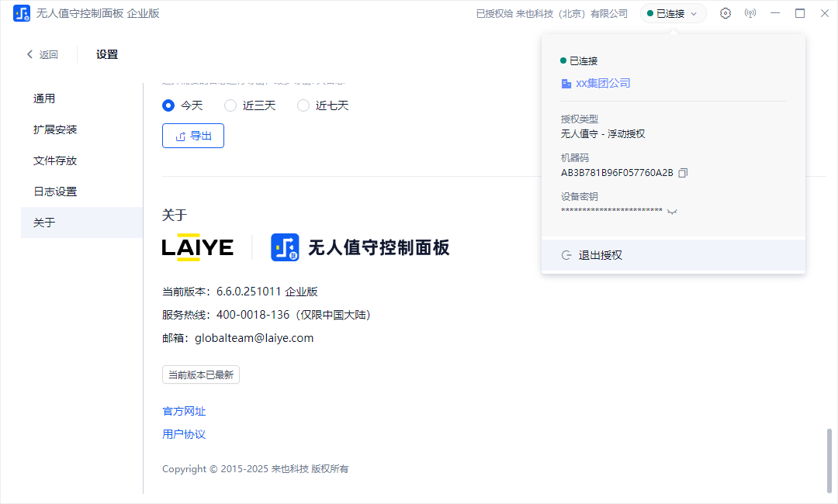
Task: Click the LAIYE logo in About section
Action: [198, 247]
